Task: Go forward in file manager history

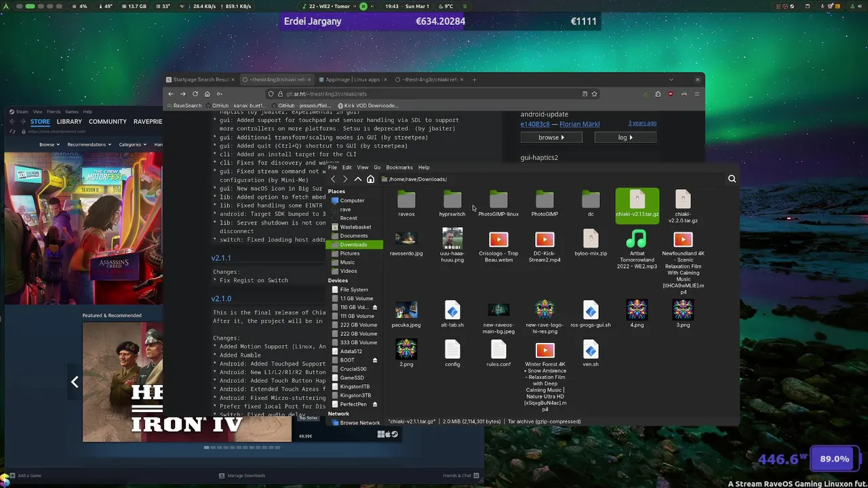Action: coord(345,179)
